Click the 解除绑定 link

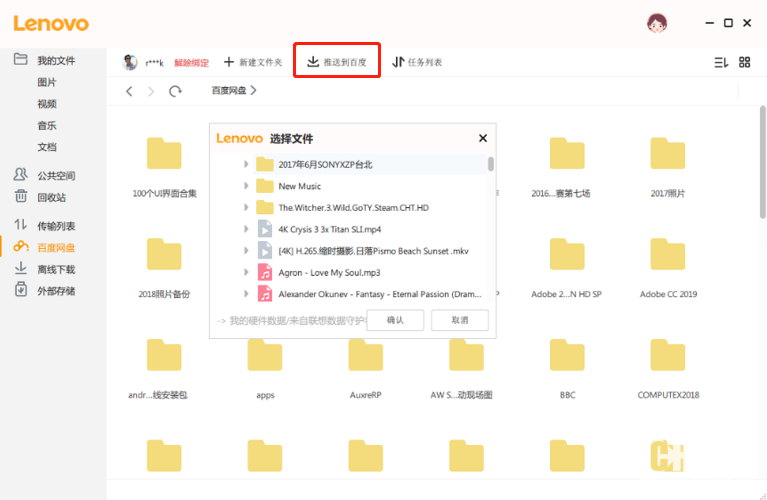pyautogui.click(x=191, y=62)
